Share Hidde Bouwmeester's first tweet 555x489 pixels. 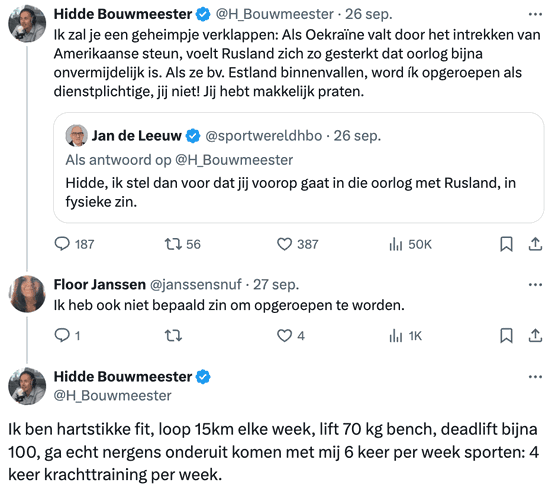(x=535, y=244)
